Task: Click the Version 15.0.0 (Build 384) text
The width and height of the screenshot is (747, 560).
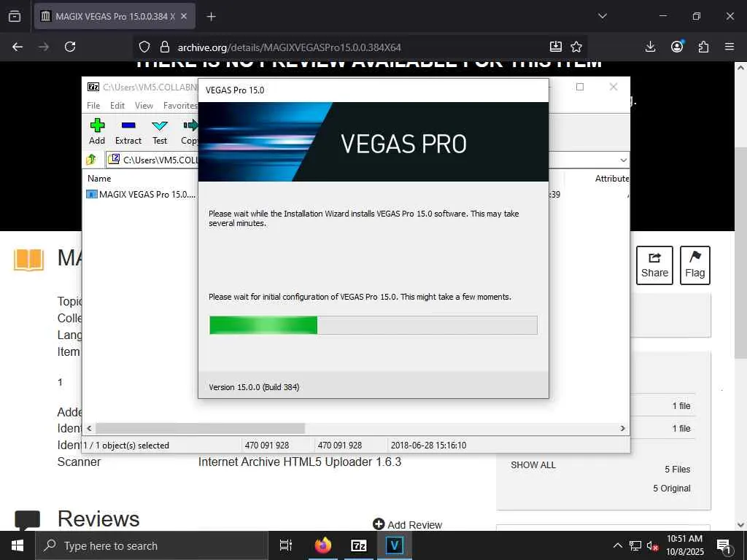Action: [254, 387]
